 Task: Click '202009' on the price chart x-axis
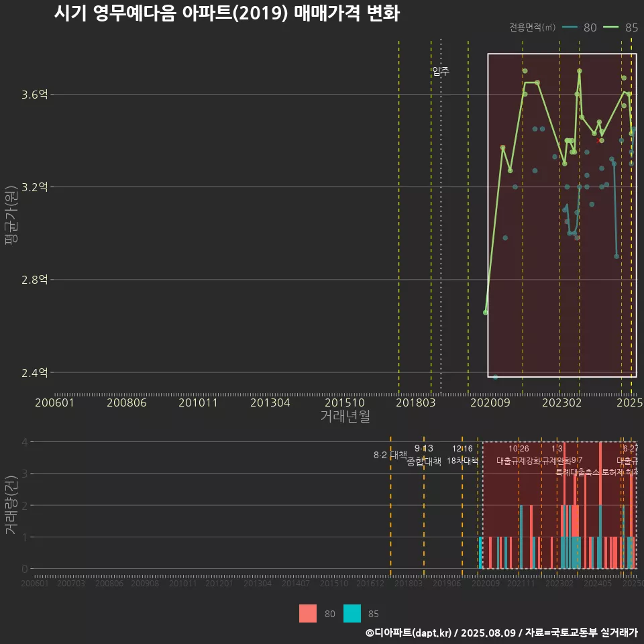[490, 402]
